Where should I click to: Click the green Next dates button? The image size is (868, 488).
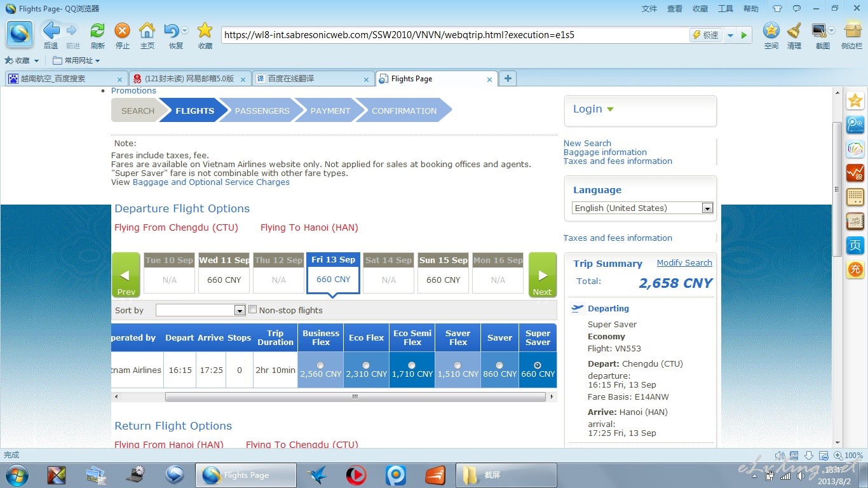point(543,275)
